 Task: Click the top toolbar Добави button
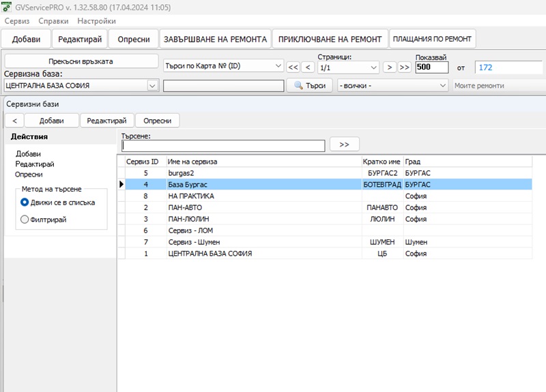point(26,39)
